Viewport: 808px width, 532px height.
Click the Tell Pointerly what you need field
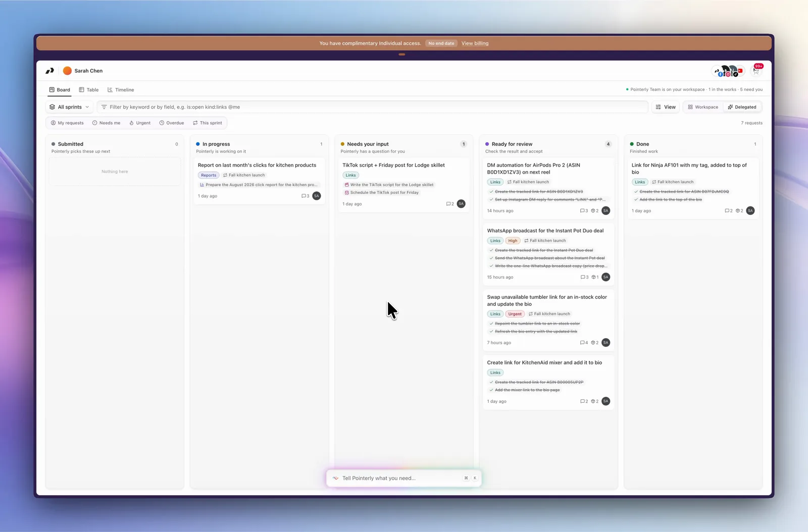[x=403, y=478]
